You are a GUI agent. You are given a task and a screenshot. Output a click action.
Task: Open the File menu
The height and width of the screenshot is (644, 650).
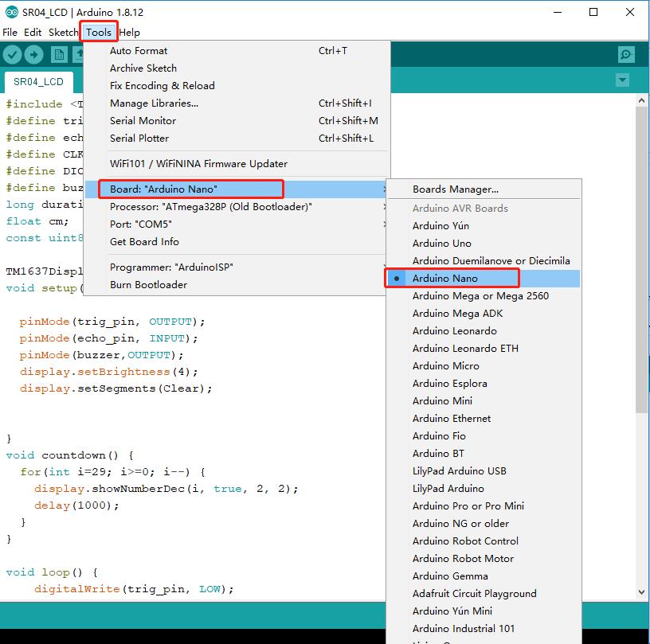click(10, 33)
